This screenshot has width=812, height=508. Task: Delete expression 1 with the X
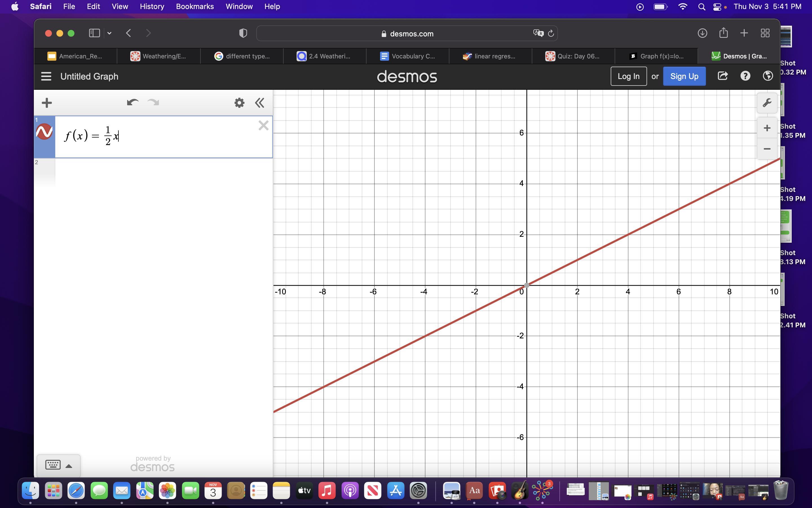(263, 126)
